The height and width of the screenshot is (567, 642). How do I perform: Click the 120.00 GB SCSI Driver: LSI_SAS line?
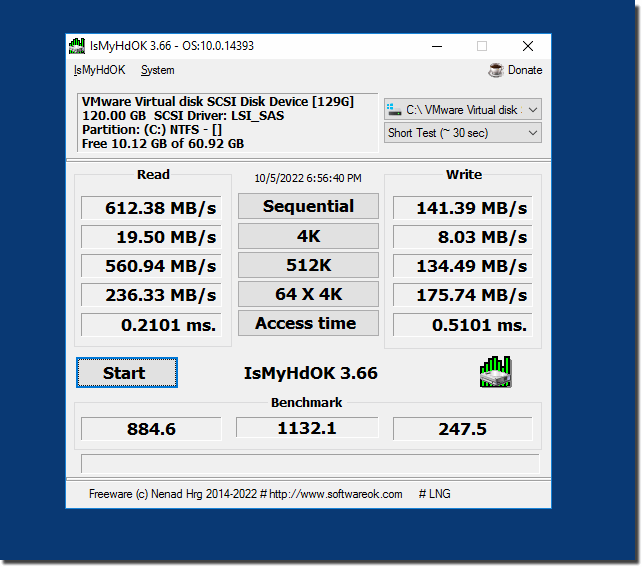point(183,116)
